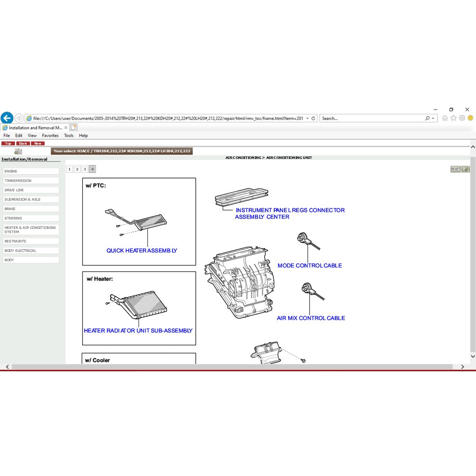
Task: Expand the search provider dropdown arrow
Action: tap(434, 119)
